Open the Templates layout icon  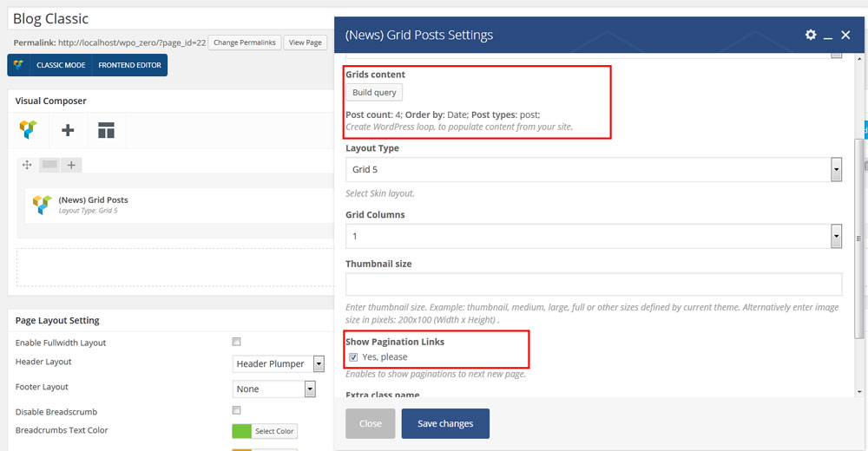[106, 130]
